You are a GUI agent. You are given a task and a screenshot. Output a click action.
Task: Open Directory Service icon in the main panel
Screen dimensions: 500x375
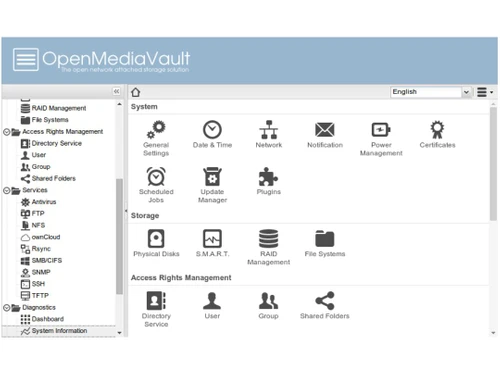pos(156,309)
